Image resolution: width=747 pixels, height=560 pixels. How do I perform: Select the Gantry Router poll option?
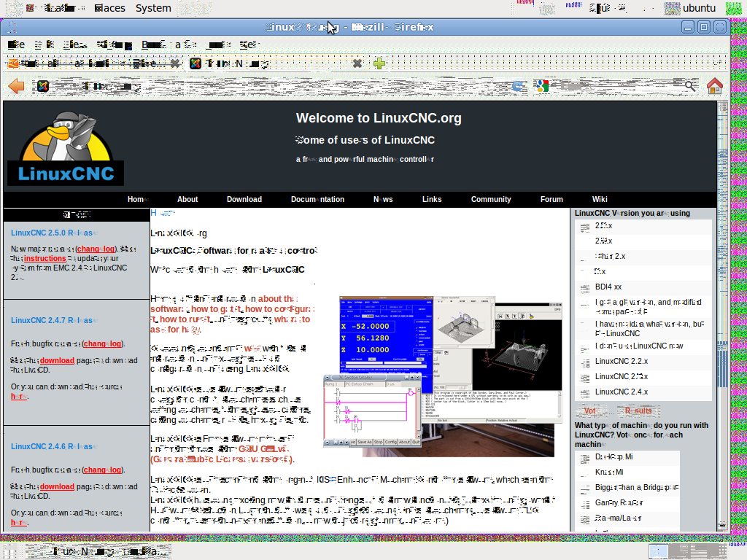coord(585,503)
